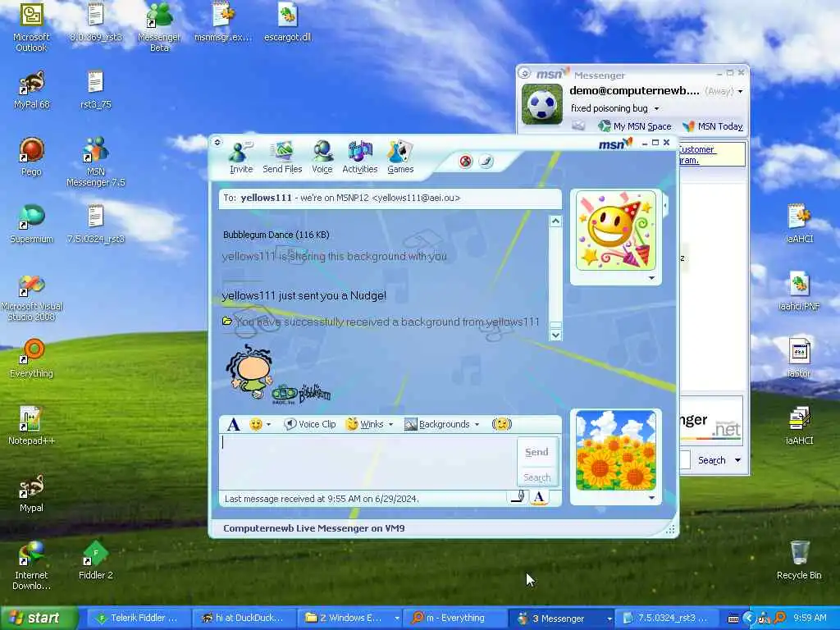The image size is (840, 630).
Task: Click the Send button
Action: click(x=536, y=452)
